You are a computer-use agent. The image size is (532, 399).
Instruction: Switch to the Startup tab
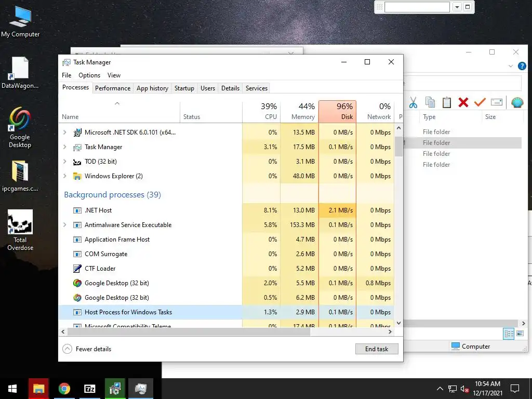184,88
